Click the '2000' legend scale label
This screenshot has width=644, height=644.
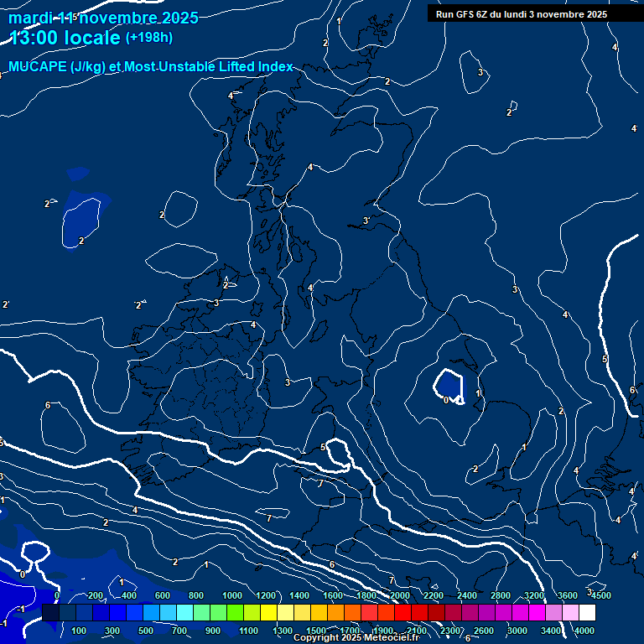400,595
